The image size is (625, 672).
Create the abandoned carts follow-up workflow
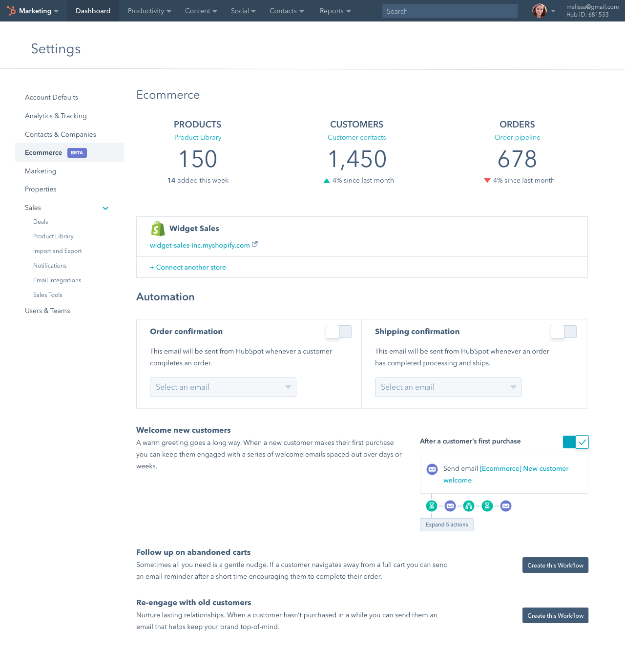coord(555,565)
